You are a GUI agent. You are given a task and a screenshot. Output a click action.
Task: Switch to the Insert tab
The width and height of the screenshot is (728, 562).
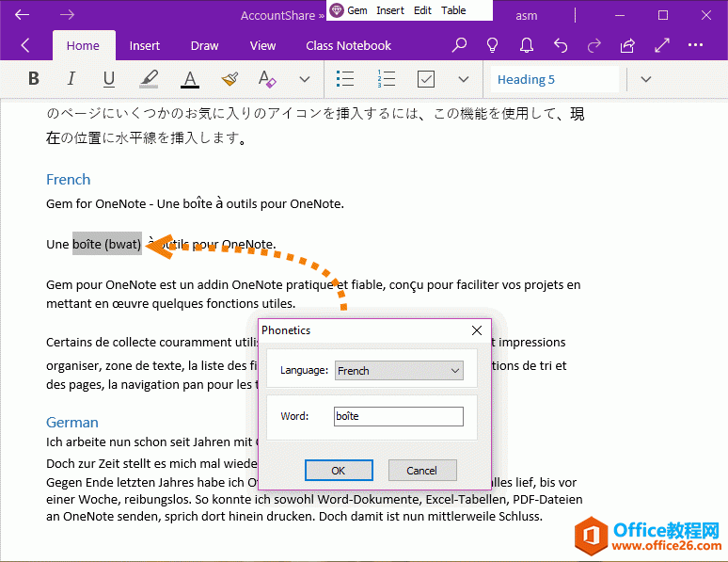pyautogui.click(x=144, y=45)
